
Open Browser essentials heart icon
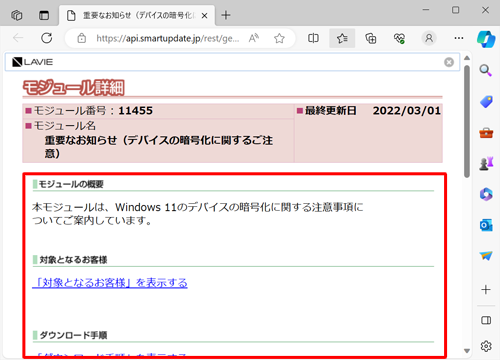point(399,38)
